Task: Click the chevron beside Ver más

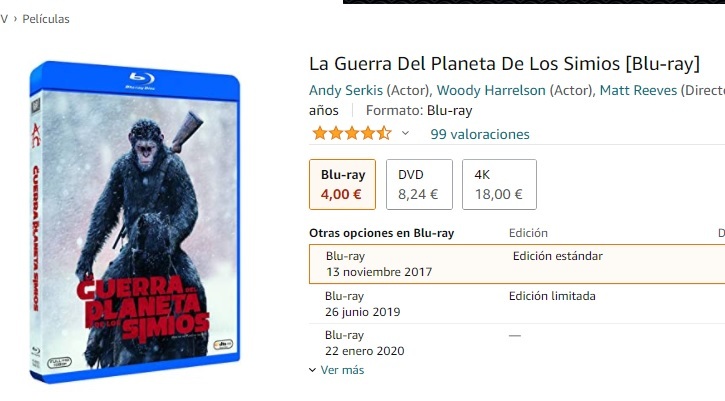Action: pyautogui.click(x=313, y=370)
